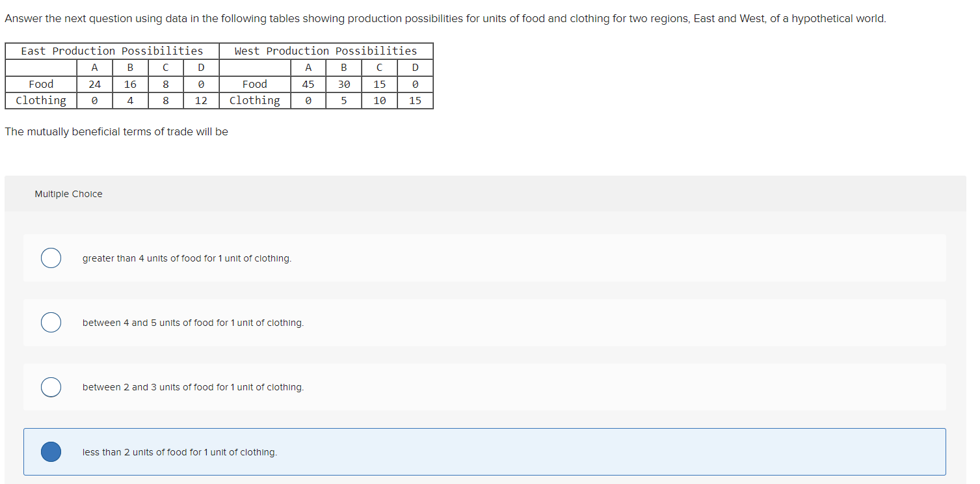Click the question text about terms of trade
Image resolution: width=980 pixels, height=484 pixels.
116,131
